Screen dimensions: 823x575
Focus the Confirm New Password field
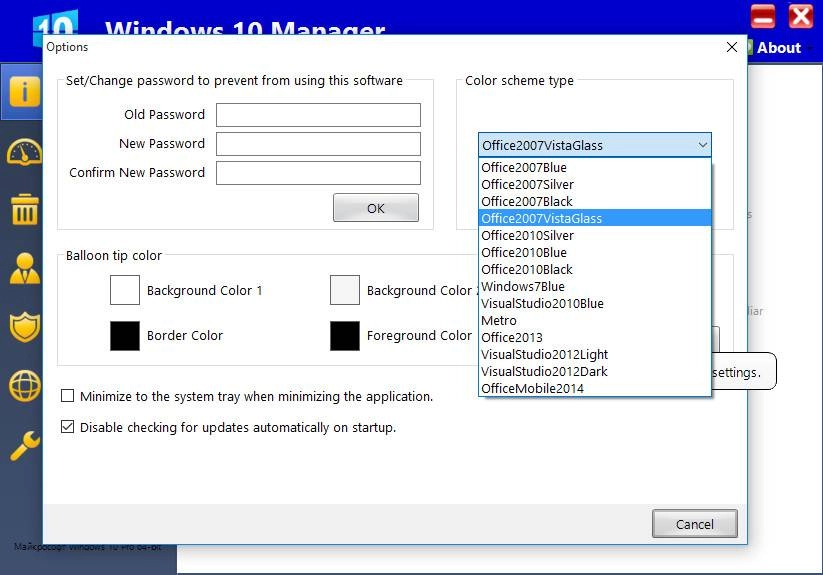[x=318, y=173]
